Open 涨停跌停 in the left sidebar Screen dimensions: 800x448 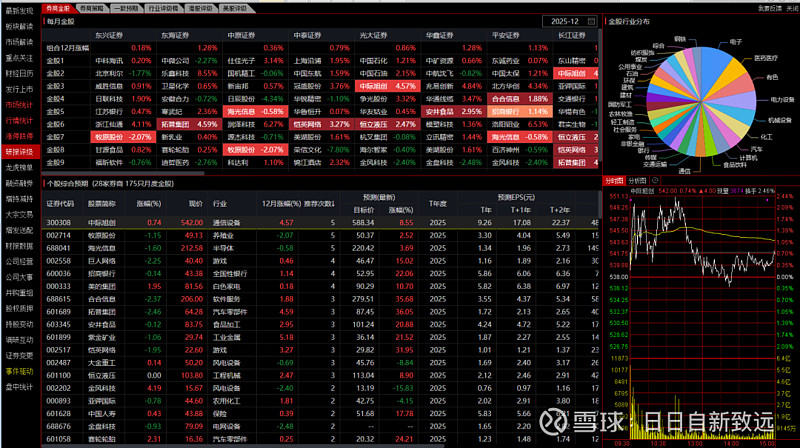[x=19, y=136]
